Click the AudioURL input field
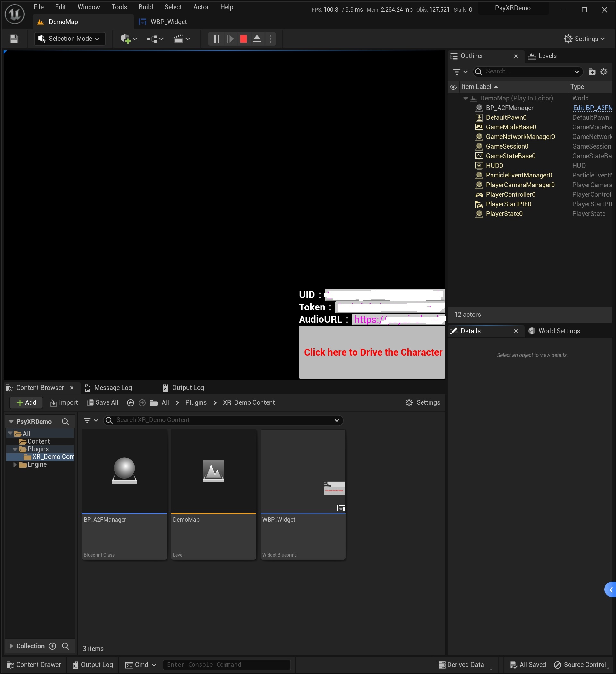Image resolution: width=616 pixels, height=674 pixels. pos(398,319)
